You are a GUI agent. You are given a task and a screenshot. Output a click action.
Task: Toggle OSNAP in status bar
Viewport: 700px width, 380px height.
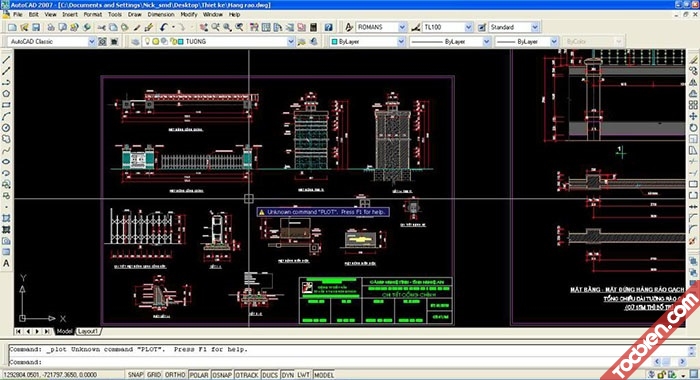click(x=222, y=375)
